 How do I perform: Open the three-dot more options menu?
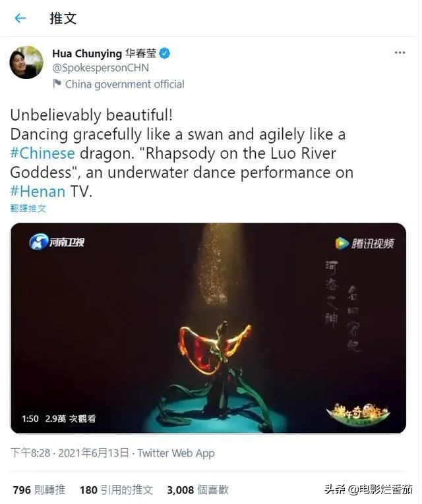(x=400, y=53)
